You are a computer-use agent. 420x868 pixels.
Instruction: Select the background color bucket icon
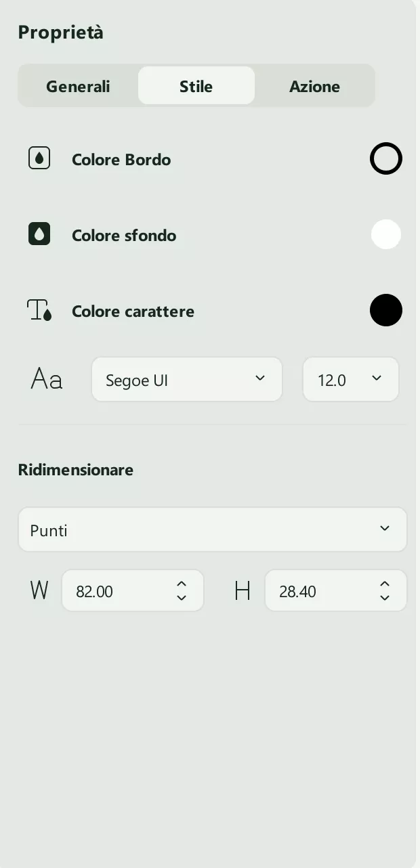[x=39, y=233]
